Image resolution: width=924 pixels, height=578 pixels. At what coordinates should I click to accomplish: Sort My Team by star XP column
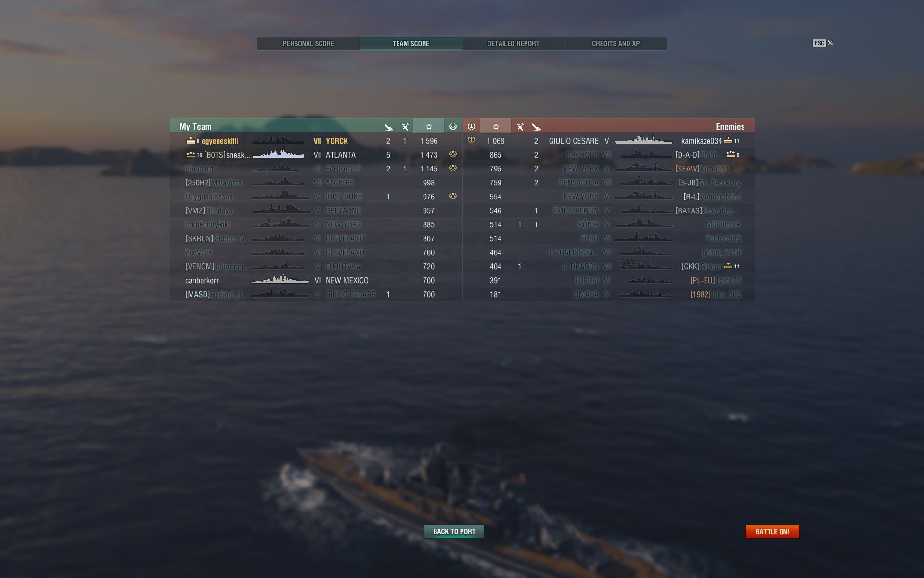(x=428, y=126)
